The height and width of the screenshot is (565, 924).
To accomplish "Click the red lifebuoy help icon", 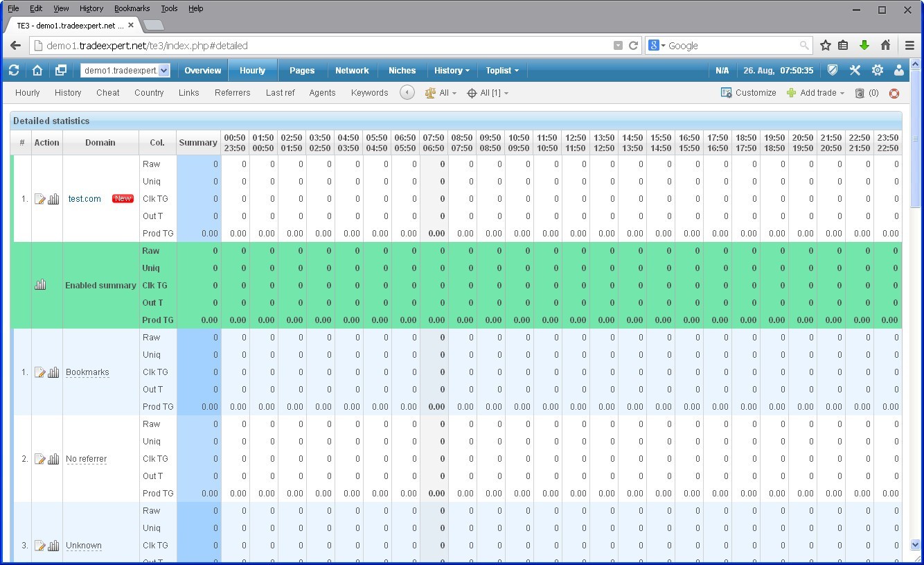I will [894, 93].
